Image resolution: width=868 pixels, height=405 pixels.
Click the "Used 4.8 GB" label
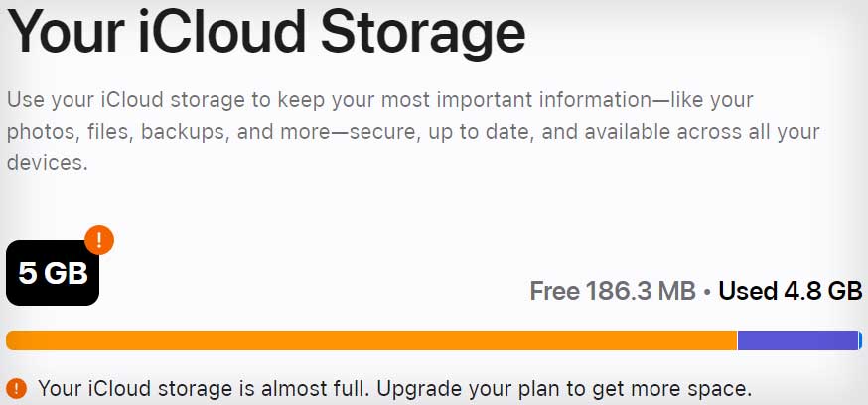[790, 291]
